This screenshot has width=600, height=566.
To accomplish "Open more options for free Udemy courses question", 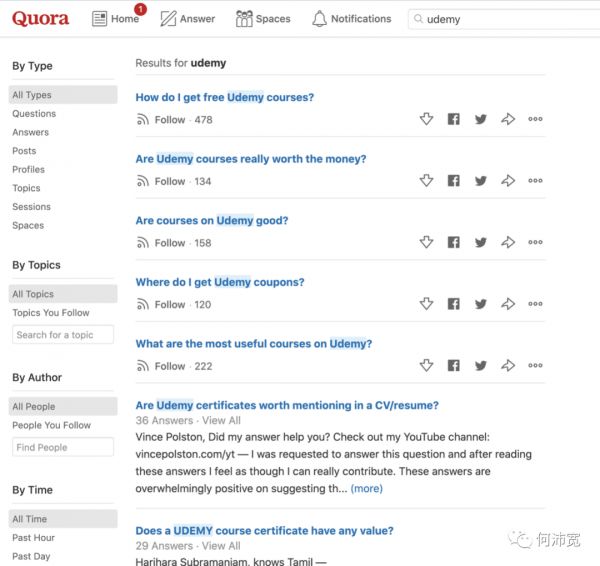I will pos(535,120).
